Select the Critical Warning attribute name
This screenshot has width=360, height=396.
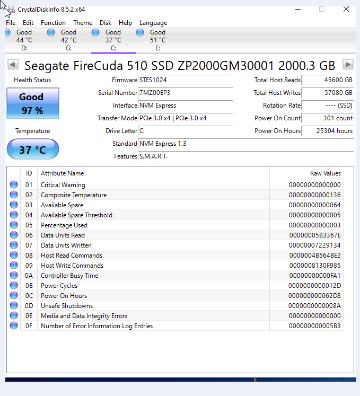(63, 185)
